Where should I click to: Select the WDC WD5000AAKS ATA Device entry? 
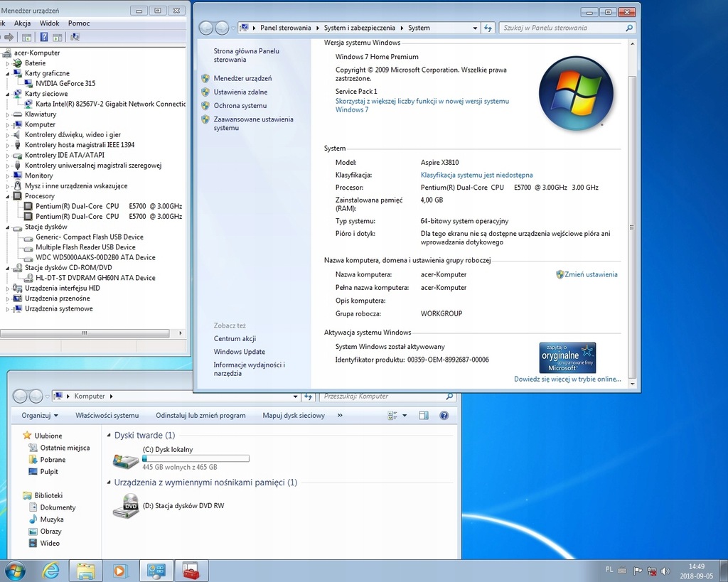pos(95,257)
